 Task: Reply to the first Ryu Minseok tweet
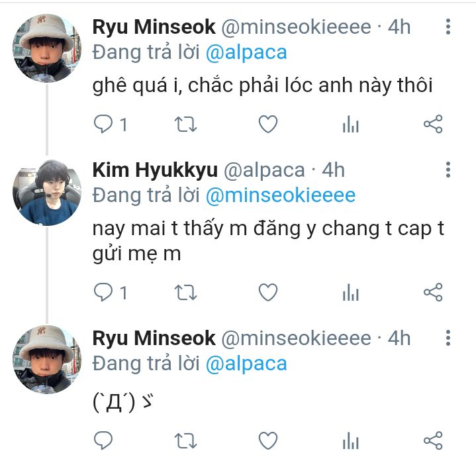103,124
